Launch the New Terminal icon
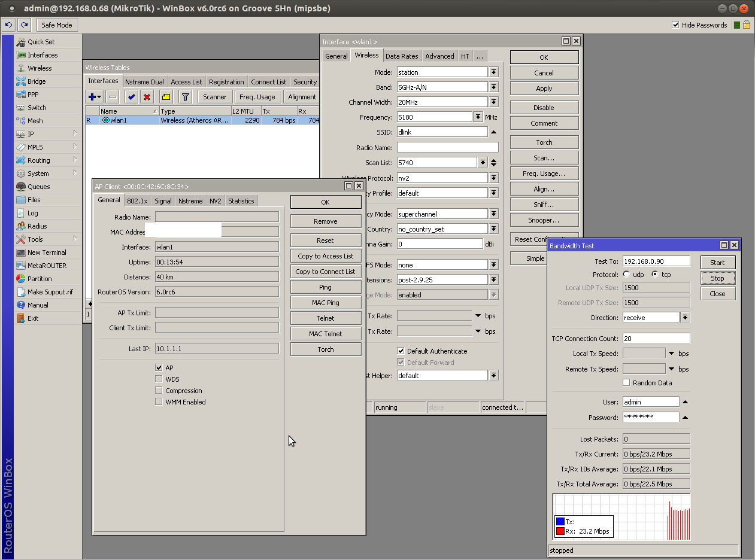This screenshot has width=755, height=560. (x=21, y=252)
